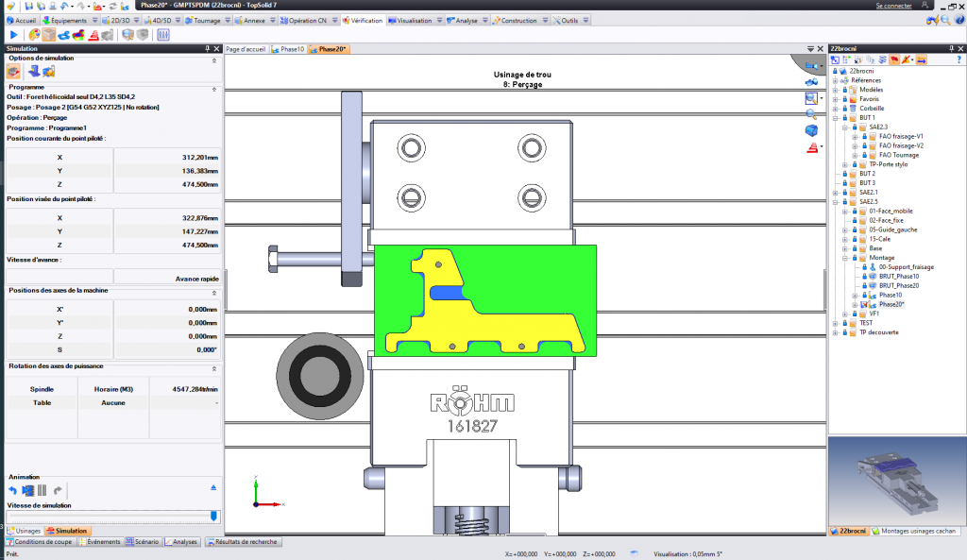Toggle the pin on the Simulation panel

click(x=207, y=48)
